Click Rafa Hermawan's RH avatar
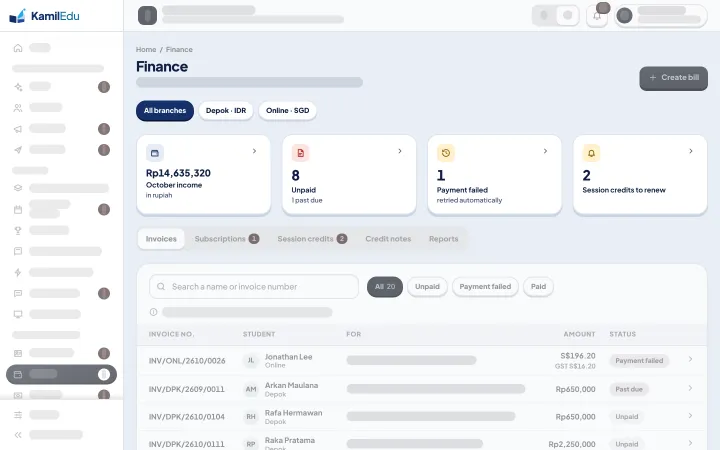The height and width of the screenshot is (450, 720). click(x=251, y=417)
